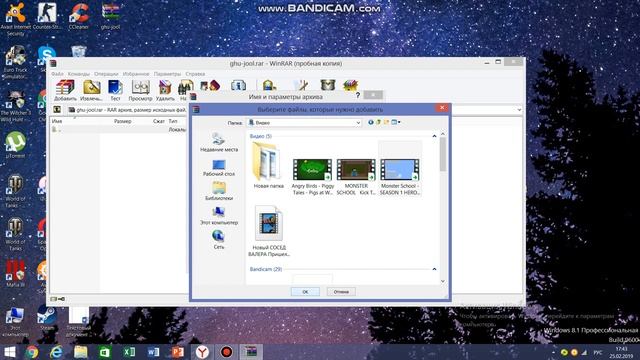Click the file list scrollbar up arrow
The width and height of the screenshot is (640, 360).
click(x=443, y=134)
